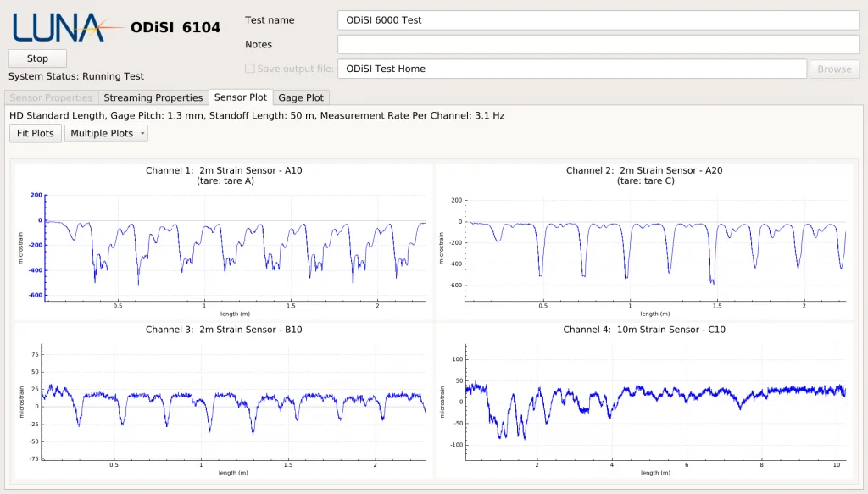Edit the Test name field
Screen dimensions: 868x494
pyautogui.click(x=598, y=20)
